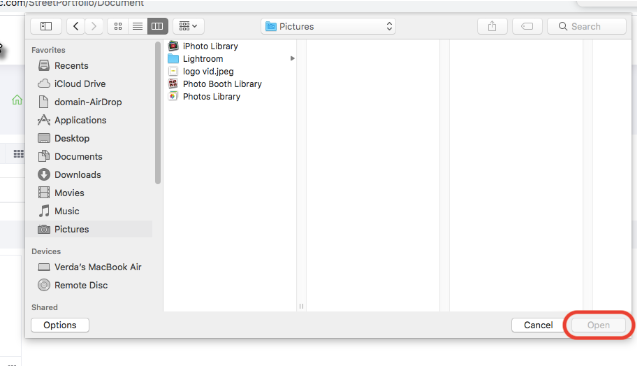This screenshot has height=370, width=637.
Task: Click the iPhoto Library icon
Action: coord(173,45)
